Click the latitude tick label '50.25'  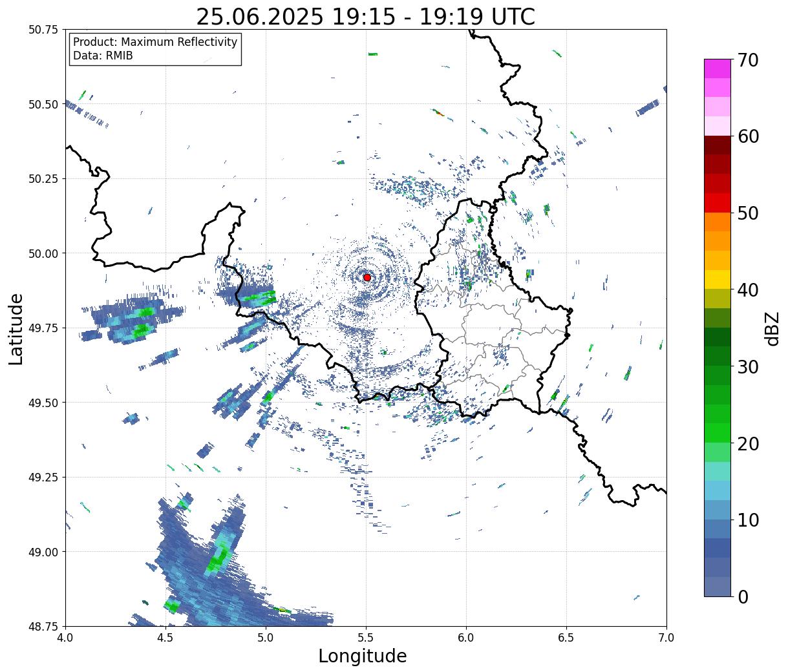point(43,179)
